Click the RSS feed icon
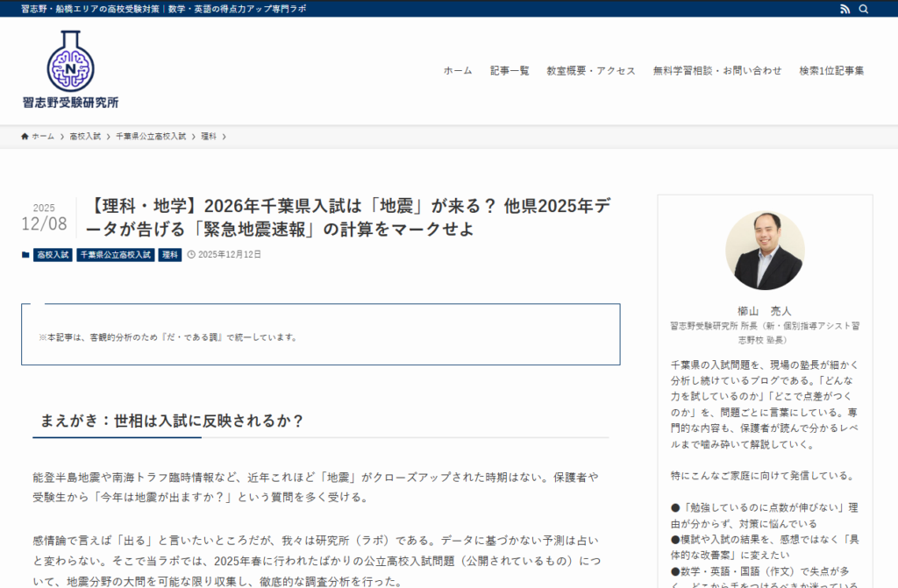Screen dimensions: 898x588 click(x=845, y=9)
